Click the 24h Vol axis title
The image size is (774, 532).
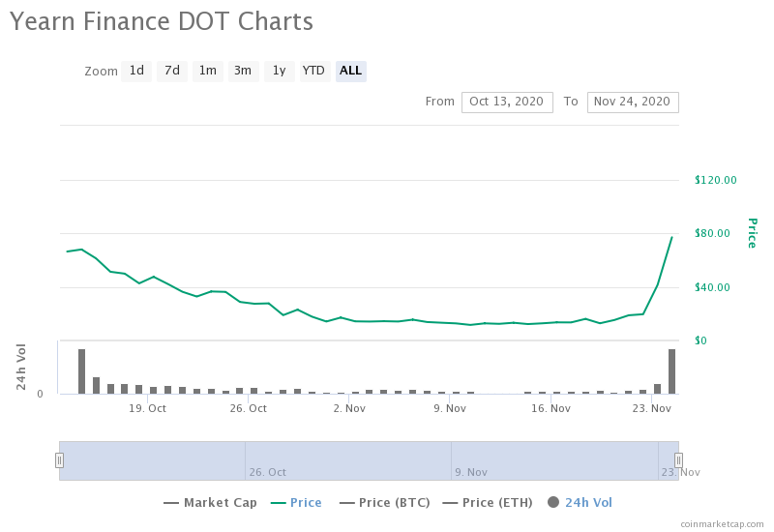(20, 367)
